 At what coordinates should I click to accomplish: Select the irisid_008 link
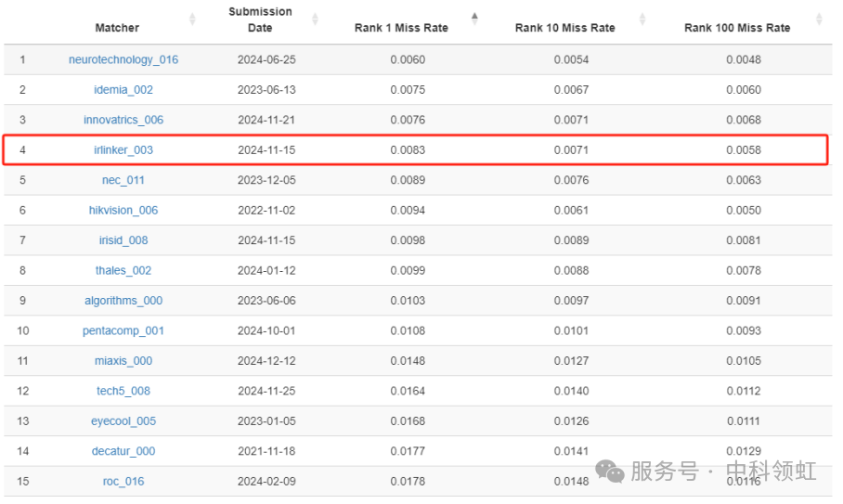[x=123, y=240]
